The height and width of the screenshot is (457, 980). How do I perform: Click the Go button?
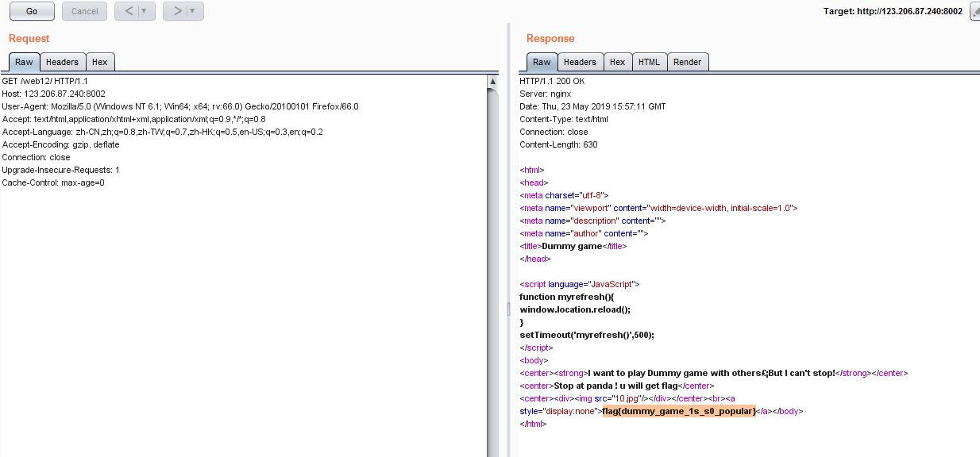point(32,11)
